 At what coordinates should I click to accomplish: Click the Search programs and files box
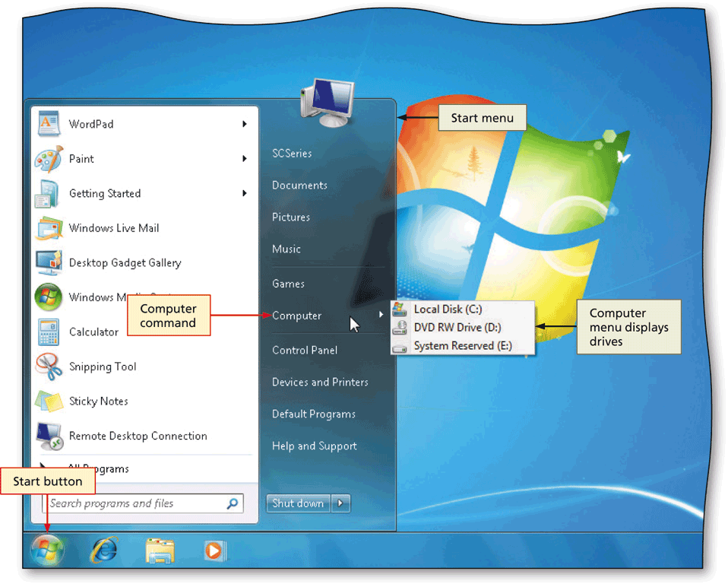(143, 503)
